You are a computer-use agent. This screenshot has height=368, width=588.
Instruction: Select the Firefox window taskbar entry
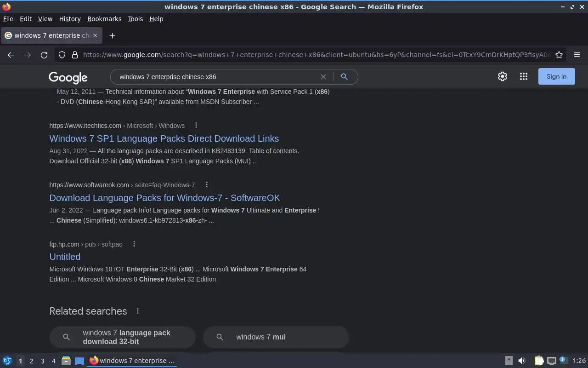[x=132, y=361]
